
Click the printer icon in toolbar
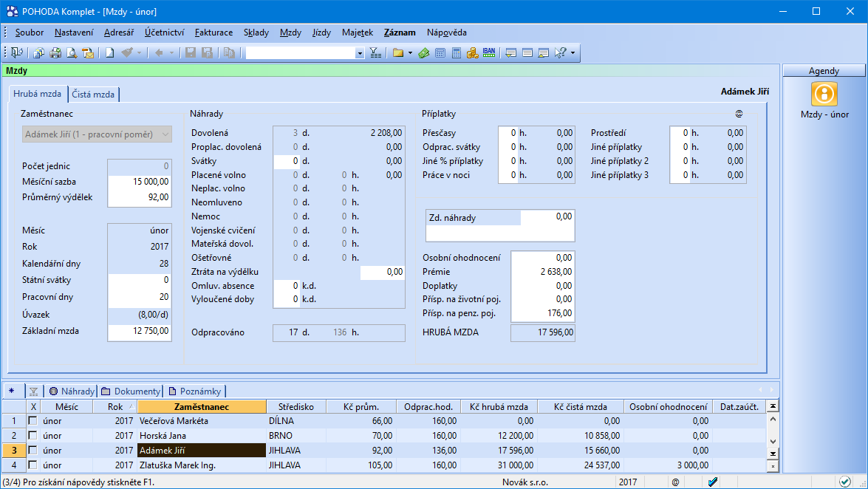coord(55,52)
